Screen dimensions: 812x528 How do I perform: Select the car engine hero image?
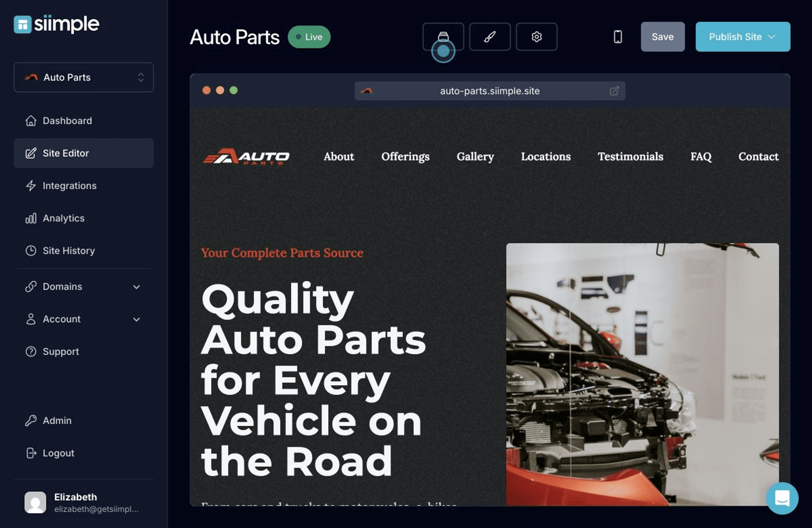tap(642, 374)
